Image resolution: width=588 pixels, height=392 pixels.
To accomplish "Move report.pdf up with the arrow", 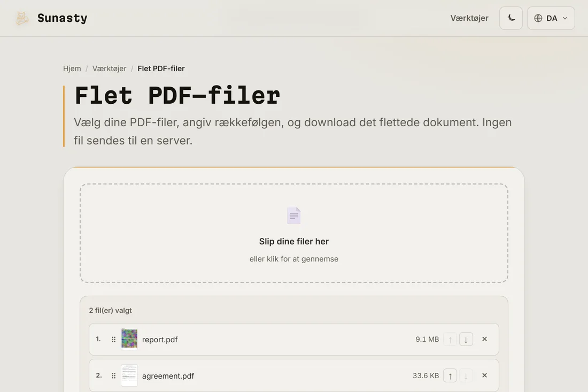I will pyautogui.click(x=450, y=339).
